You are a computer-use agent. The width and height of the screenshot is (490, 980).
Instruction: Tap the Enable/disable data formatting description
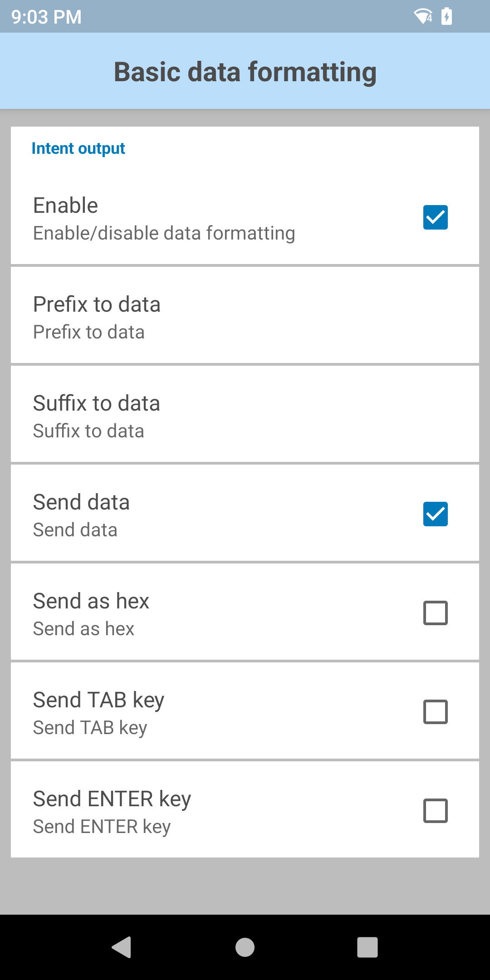tap(164, 233)
